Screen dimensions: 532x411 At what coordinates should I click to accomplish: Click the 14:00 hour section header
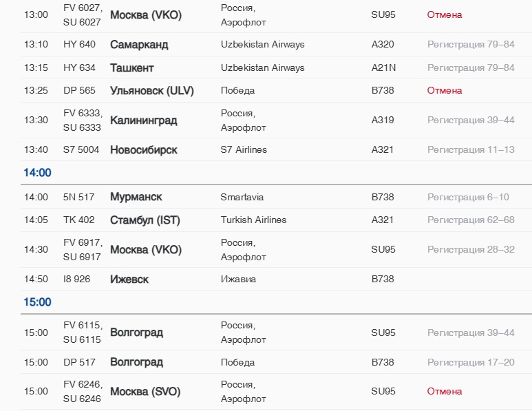(38, 173)
